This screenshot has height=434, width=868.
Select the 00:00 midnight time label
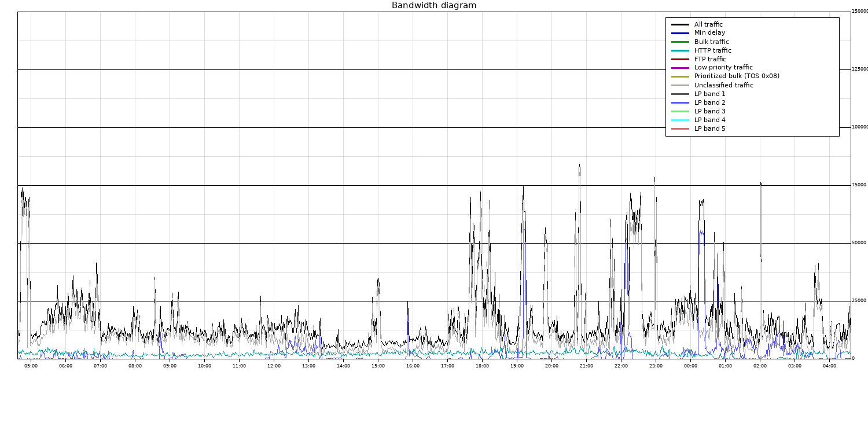tap(691, 366)
